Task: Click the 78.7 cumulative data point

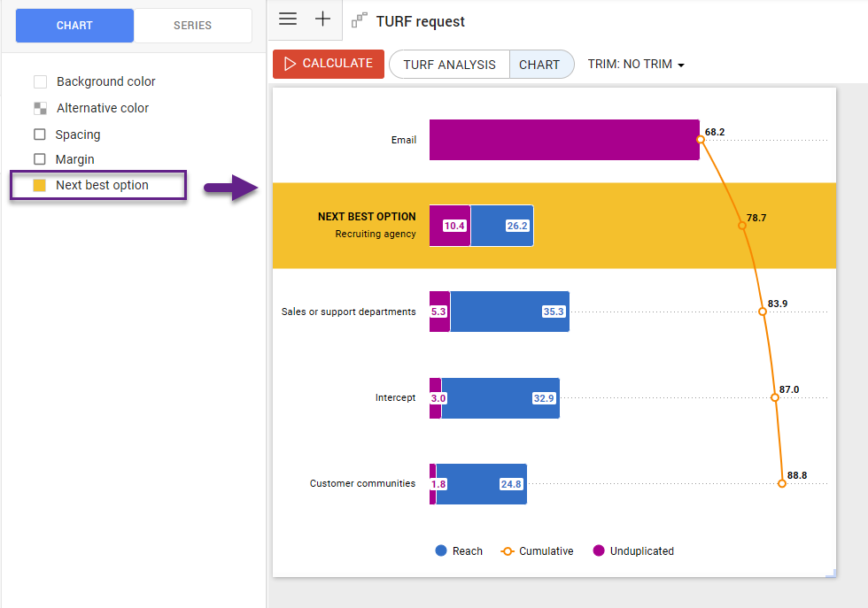Action: 742,226
